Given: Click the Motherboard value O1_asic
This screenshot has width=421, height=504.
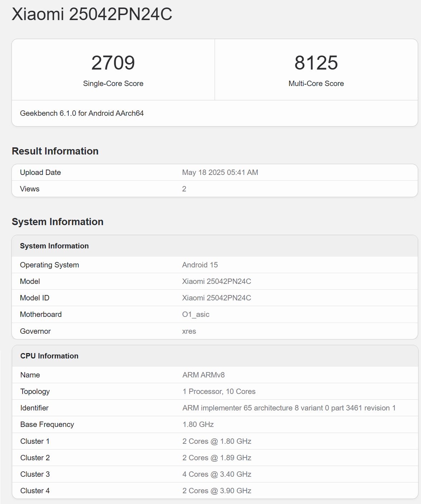Looking at the screenshot, I should 195,314.
